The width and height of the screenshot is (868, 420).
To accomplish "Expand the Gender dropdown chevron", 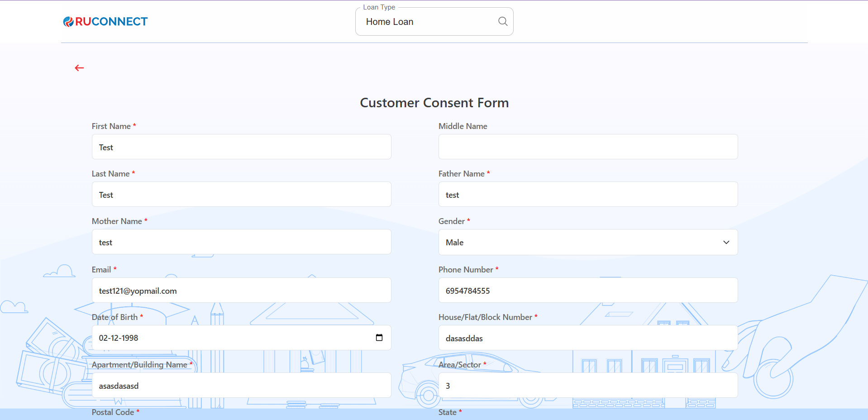I will [726, 243].
